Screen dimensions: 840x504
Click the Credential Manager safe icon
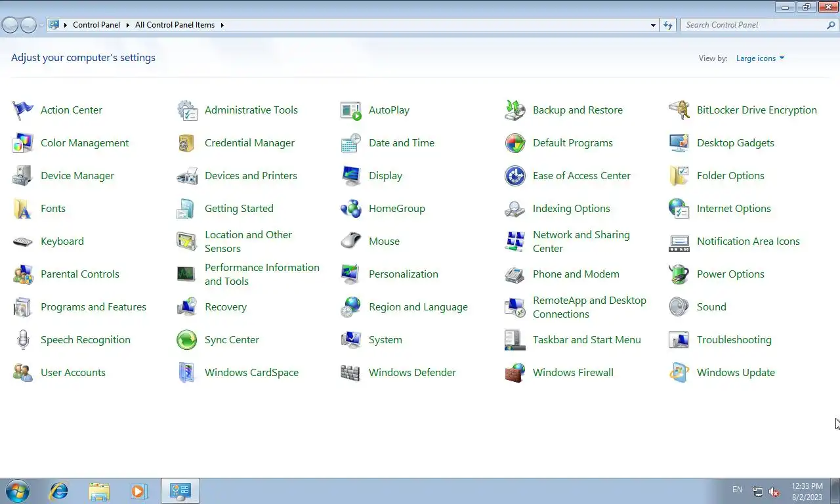pyautogui.click(x=187, y=143)
